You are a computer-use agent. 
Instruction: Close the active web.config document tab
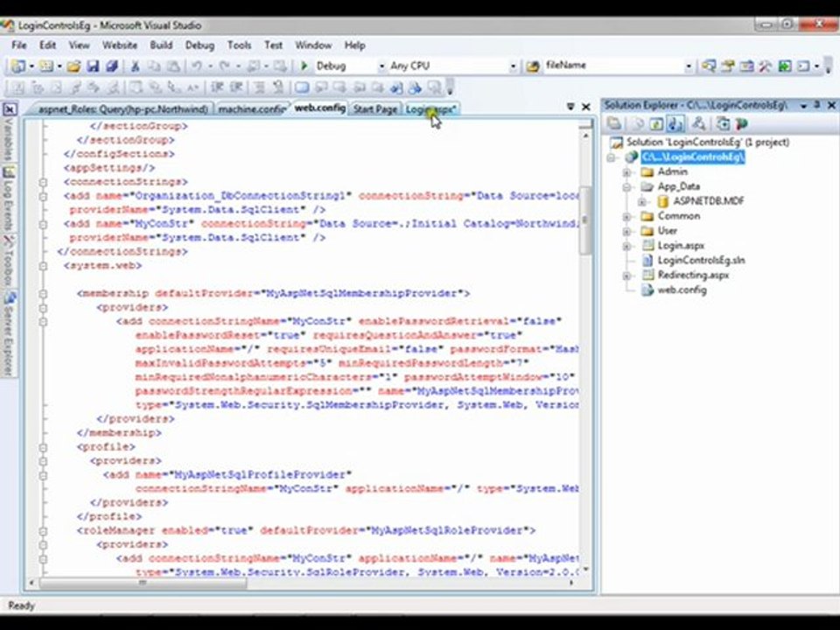pyautogui.click(x=586, y=107)
